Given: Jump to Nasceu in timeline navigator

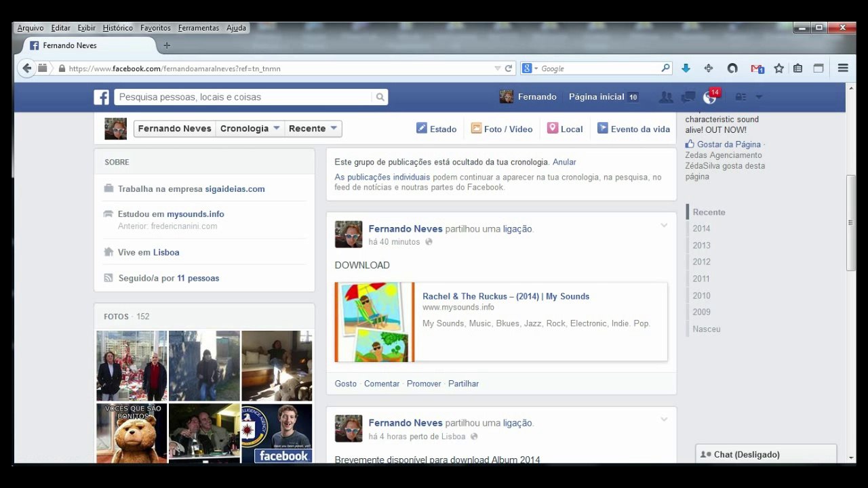Looking at the screenshot, I should [x=707, y=329].
